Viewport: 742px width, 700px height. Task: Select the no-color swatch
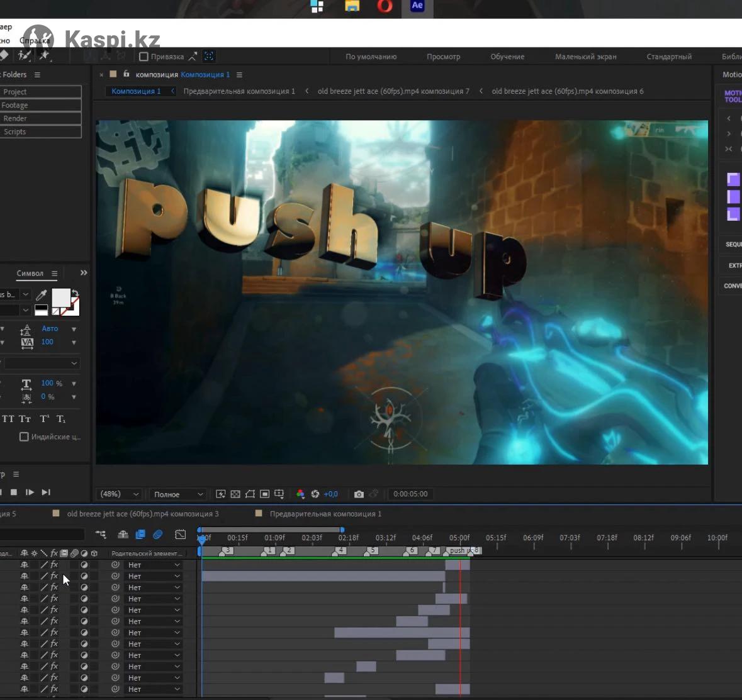(x=55, y=311)
